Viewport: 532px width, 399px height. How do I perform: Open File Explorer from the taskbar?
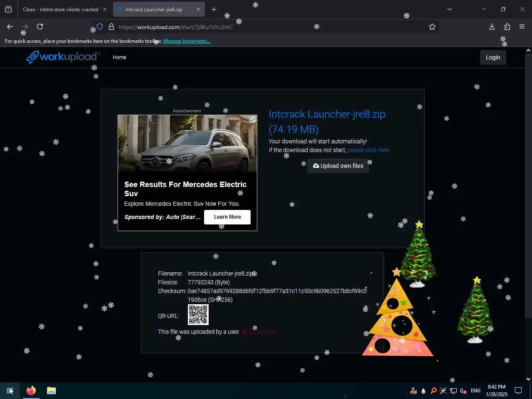click(x=52, y=391)
